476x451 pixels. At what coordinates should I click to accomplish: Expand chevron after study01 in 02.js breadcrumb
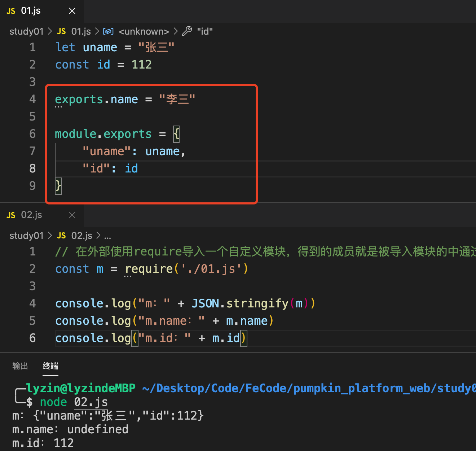point(50,236)
